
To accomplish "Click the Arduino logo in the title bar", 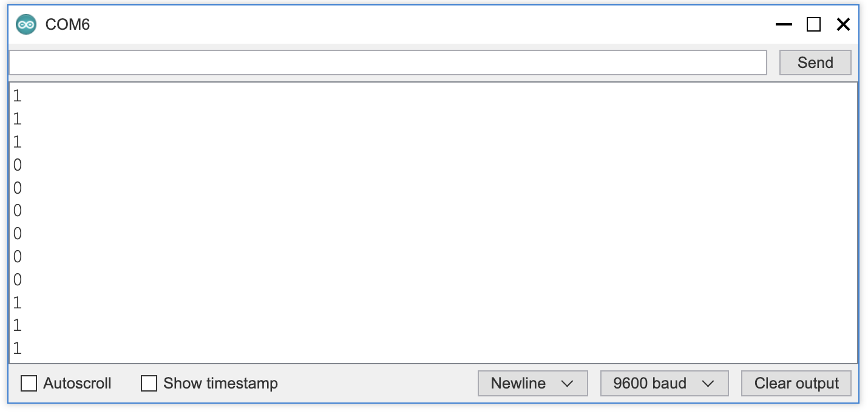I will pos(25,25).
